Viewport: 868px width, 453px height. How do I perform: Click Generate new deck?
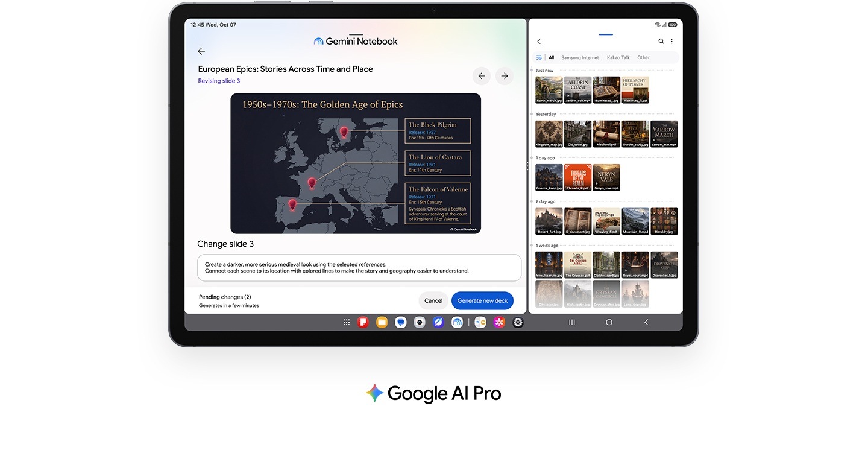pos(482,300)
